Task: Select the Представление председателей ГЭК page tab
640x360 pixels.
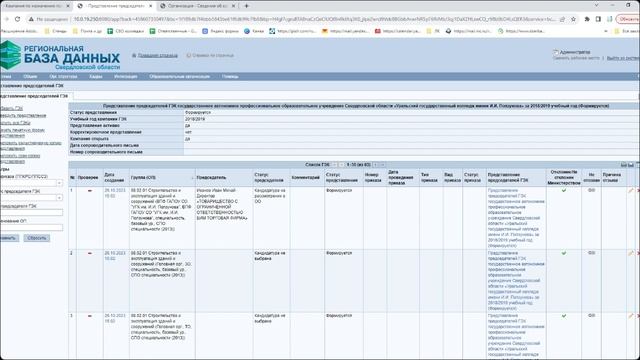Action: tap(36, 96)
